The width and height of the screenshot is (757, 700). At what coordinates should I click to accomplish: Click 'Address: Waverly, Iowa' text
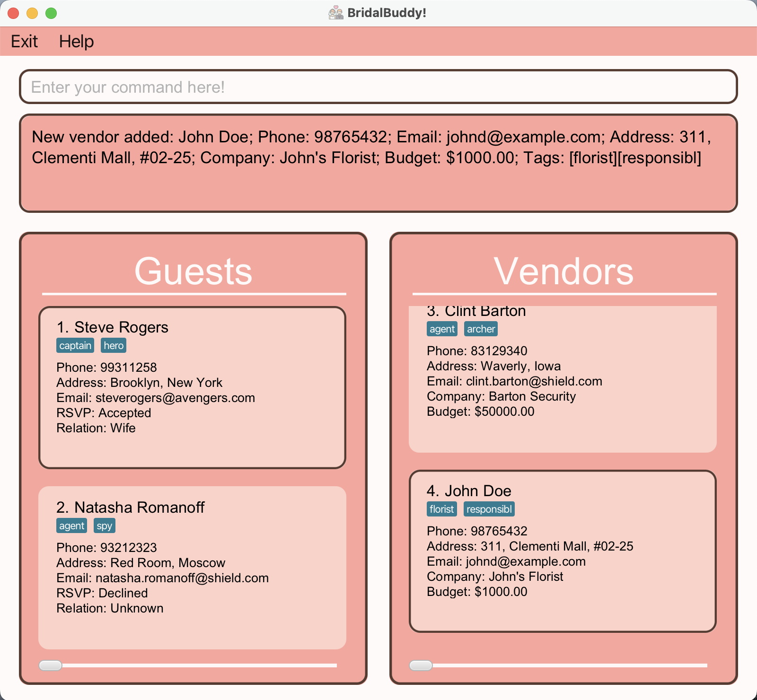(x=494, y=366)
